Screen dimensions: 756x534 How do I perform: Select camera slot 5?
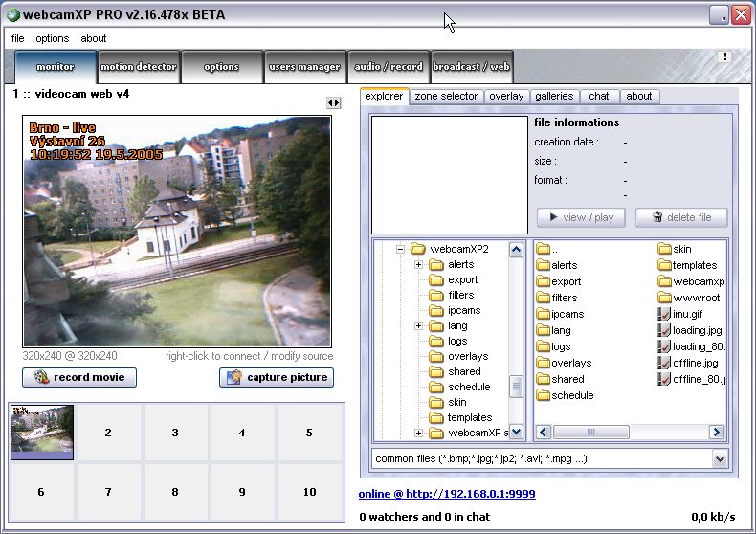click(309, 433)
